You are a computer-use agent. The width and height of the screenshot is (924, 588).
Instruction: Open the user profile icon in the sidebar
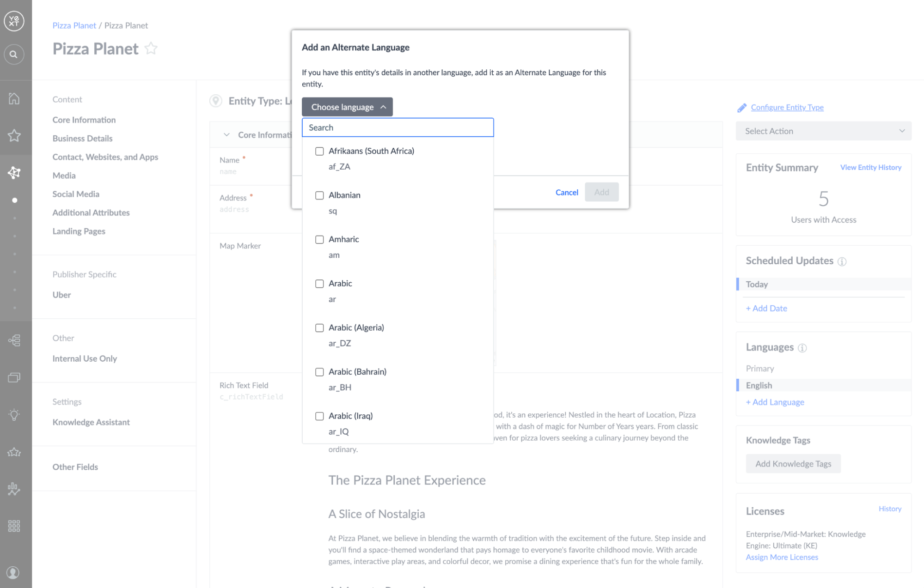[x=13, y=573]
